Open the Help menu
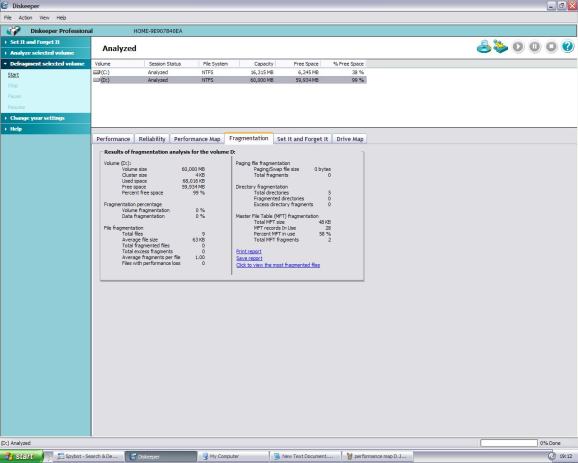The width and height of the screenshot is (578, 463). click(x=61, y=18)
